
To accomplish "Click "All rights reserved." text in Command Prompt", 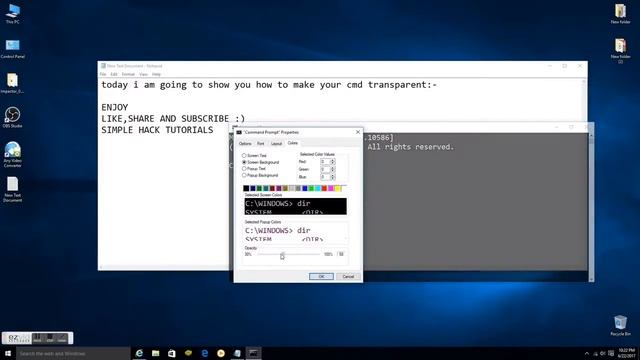I will tap(411, 147).
